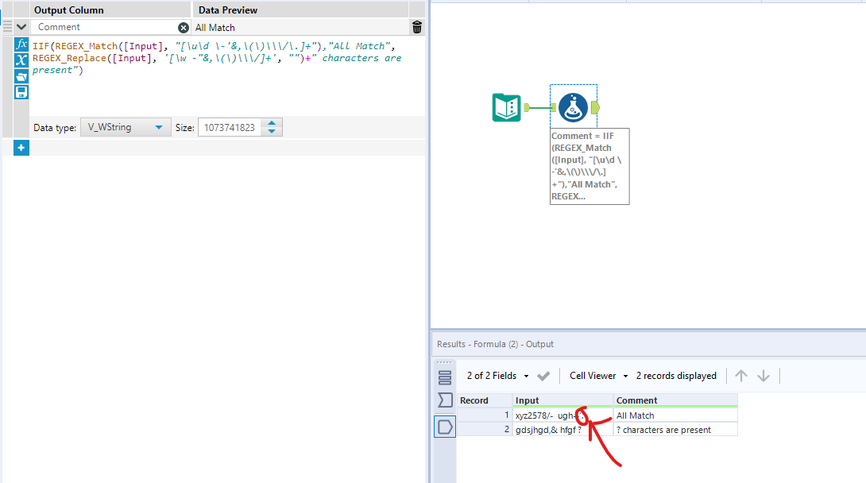Click the '2 records displayed' label
Screen dimensions: 866x483
[x=676, y=376]
